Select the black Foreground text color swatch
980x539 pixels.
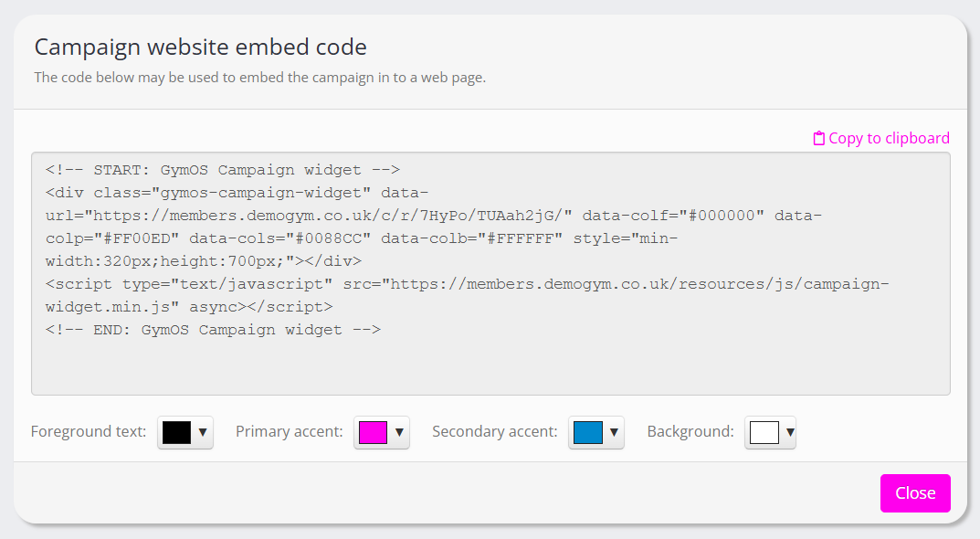point(177,432)
